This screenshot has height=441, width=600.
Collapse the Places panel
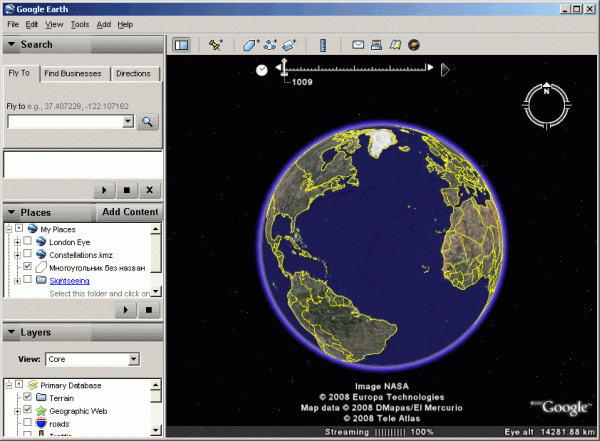[11, 212]
